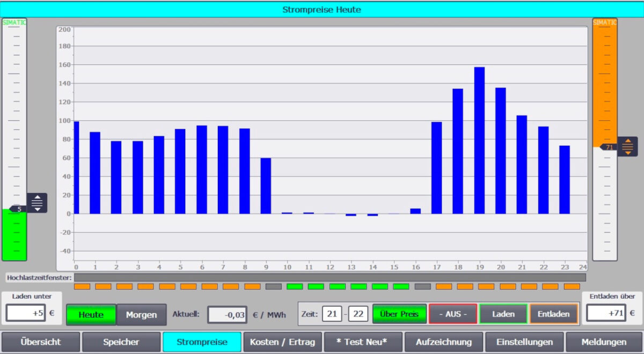Show the Meldungen screen
The height and width of the screenshot is (354, 644).
(x=604, y=342)
